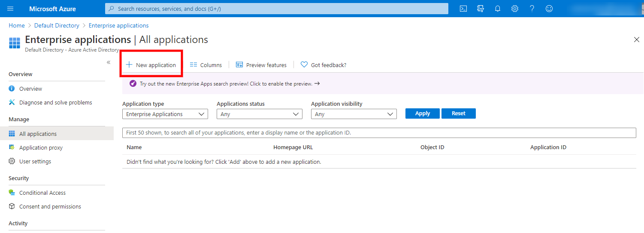Click the Application ID column header
The width and height of the screenshot is (644, 233).
(548, 147)
